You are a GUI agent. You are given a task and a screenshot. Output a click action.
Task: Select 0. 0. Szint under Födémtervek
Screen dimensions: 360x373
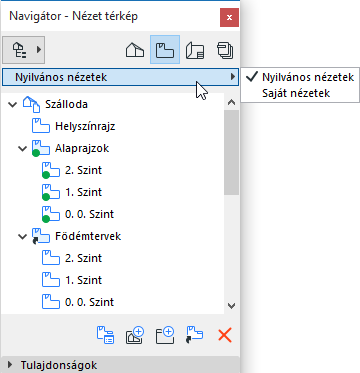coord(89,302)
